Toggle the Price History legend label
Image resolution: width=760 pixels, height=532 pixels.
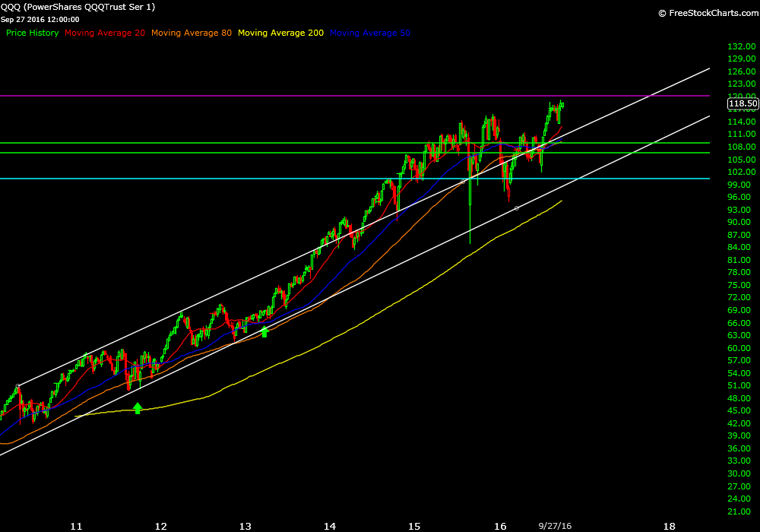(x=32, y=33)
